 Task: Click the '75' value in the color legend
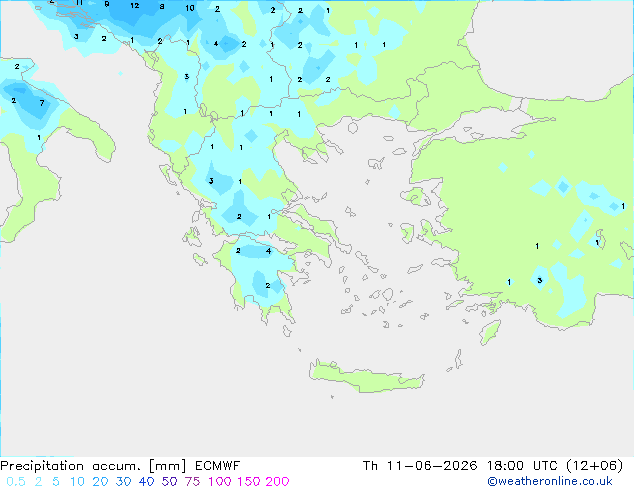[x=192, y=482]
